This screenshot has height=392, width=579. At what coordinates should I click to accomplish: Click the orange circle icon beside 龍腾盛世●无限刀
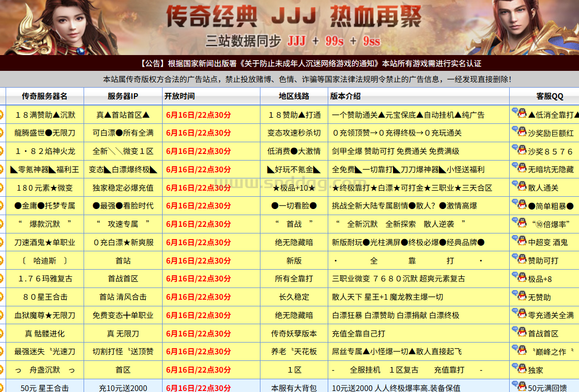click(x=2, y=133)
